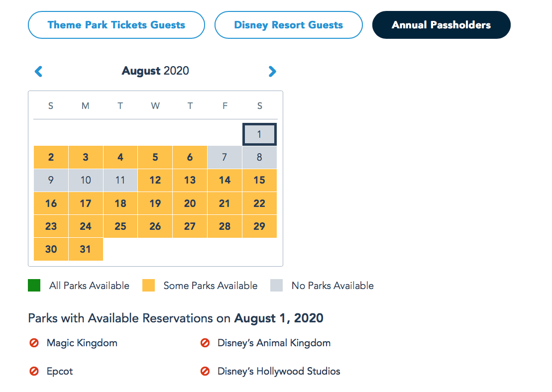Click unavailable icon beside Epcot

coord(34,371)
